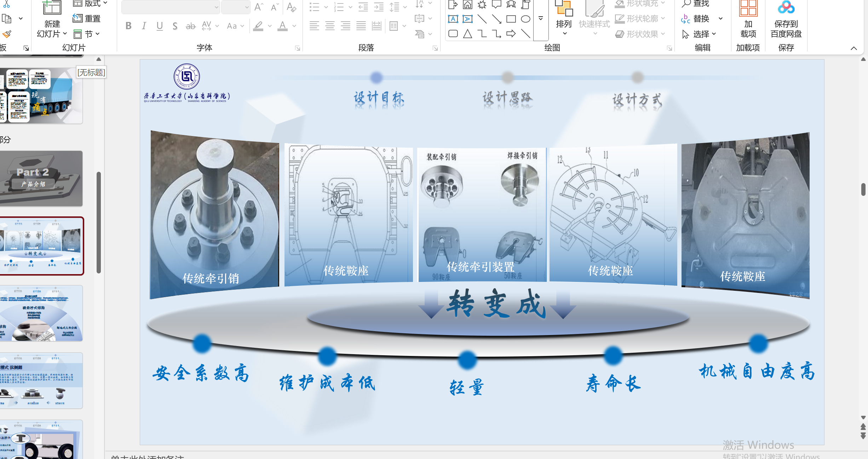The width and height of the screenshot is (868, 459).
Task: Select right arrow shape
Action: (511, 34)
